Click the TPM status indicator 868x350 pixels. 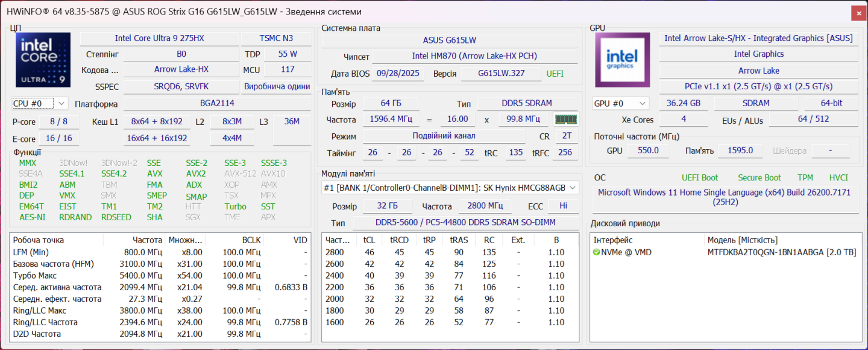[805, 177]
